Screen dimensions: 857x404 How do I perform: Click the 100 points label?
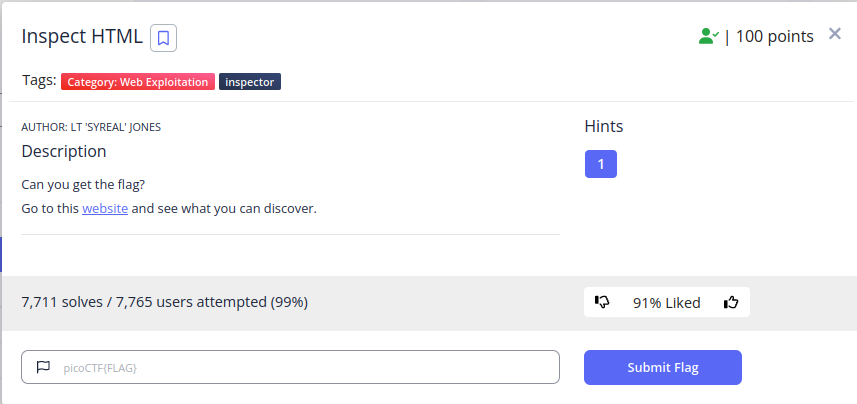(774, 37)
